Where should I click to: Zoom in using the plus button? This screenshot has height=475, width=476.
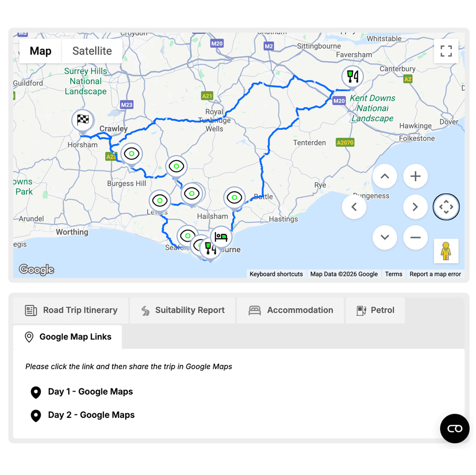click(x=415, y=176)
